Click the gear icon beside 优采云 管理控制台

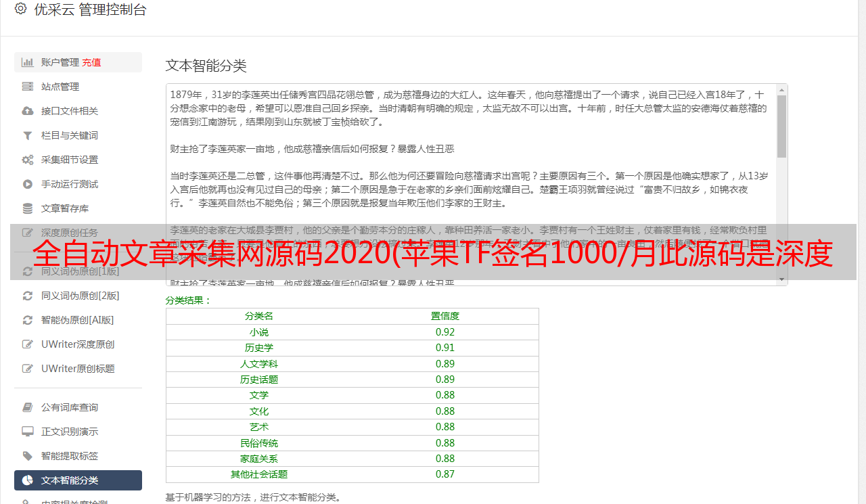tap(21, 9)
